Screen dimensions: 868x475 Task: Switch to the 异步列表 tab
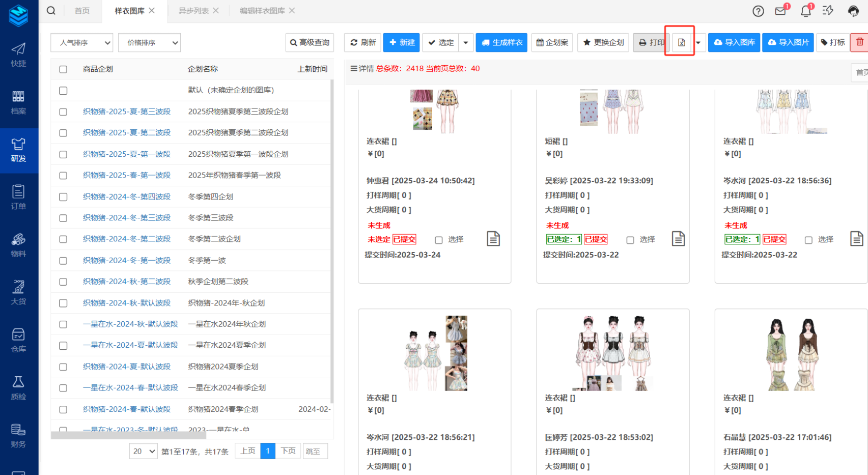[x=193, y=11]
